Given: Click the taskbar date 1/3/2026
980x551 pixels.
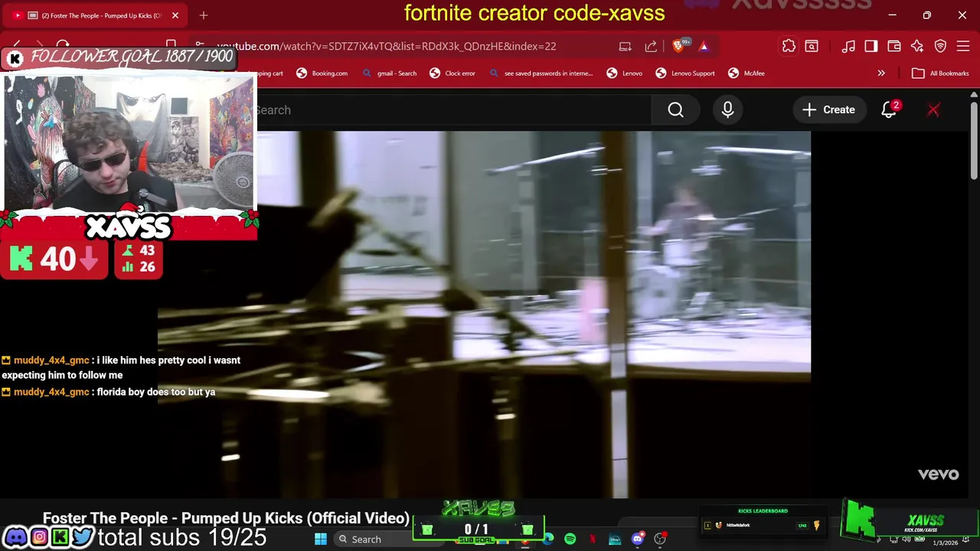Looking at the screenshot, I should [945, 543].
